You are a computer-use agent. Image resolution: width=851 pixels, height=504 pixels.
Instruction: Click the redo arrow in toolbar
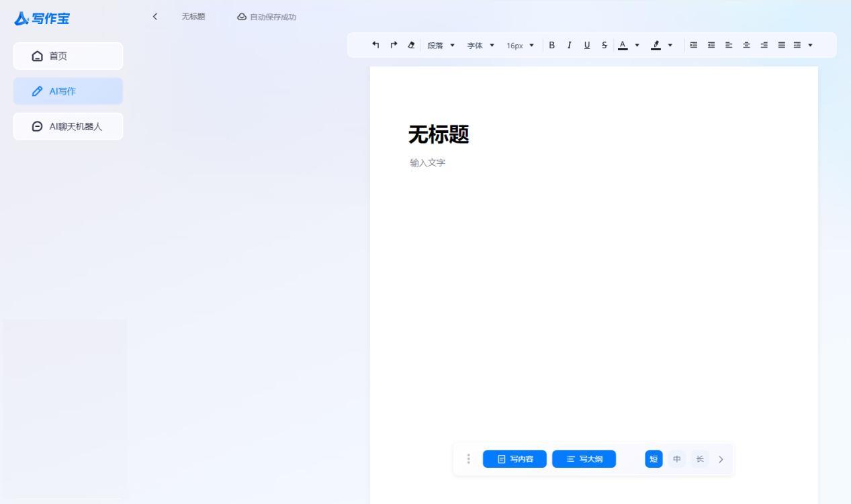pos(394,45)
